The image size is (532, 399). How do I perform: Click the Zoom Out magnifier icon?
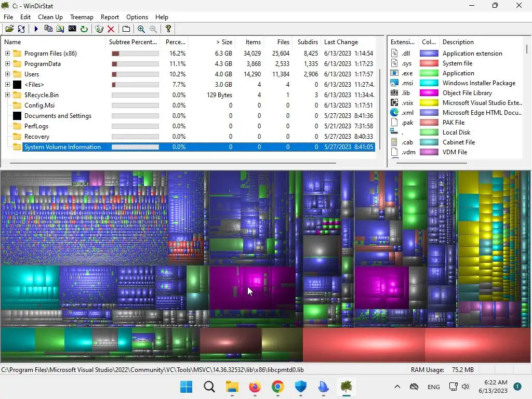pyautogui.click(x=153, y=29)
